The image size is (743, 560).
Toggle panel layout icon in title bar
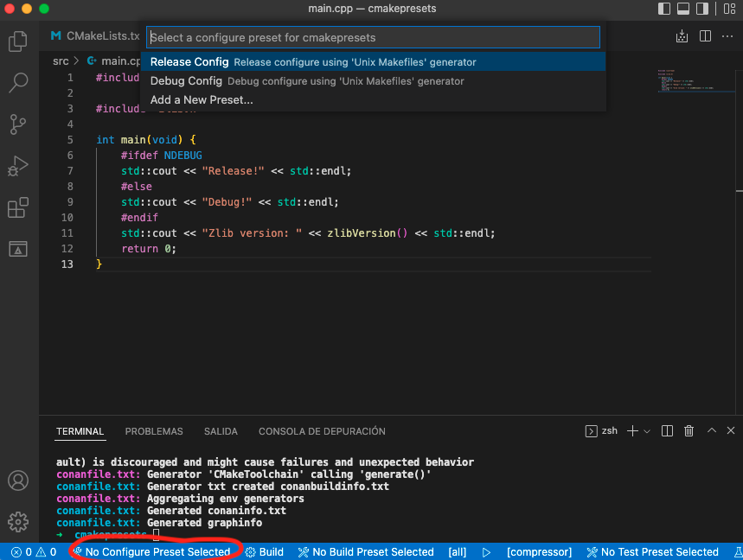[x=682, y=9]
